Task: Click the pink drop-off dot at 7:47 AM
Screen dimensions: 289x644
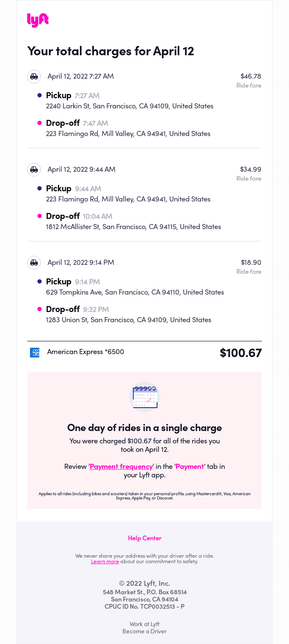Action: click(40, 123)
